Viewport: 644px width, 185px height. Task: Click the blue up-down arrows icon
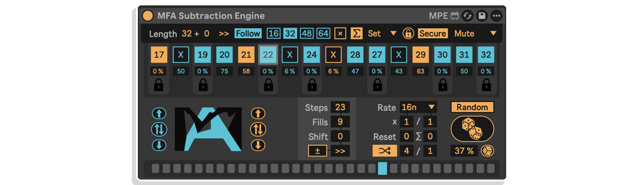(159, 129)
